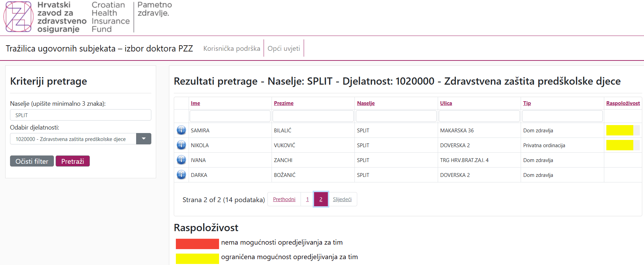
Task: Focus the Ime column filter box
Action: click(230, 116)
